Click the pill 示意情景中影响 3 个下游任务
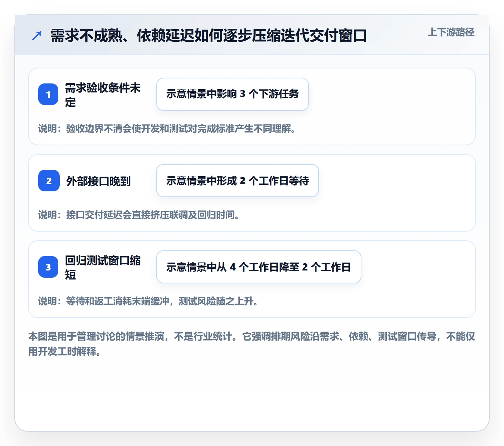Viewport: 504px width, 446px height. (233, 94)
